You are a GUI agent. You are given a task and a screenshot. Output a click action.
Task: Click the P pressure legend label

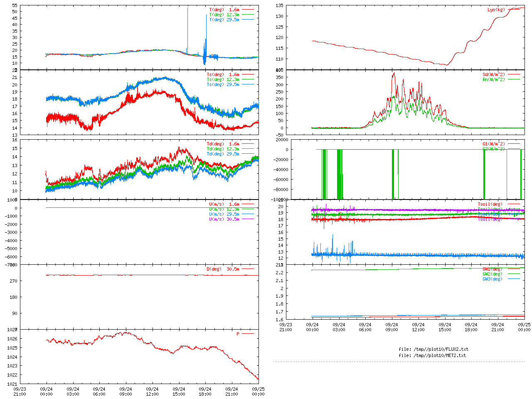[238, 334]
